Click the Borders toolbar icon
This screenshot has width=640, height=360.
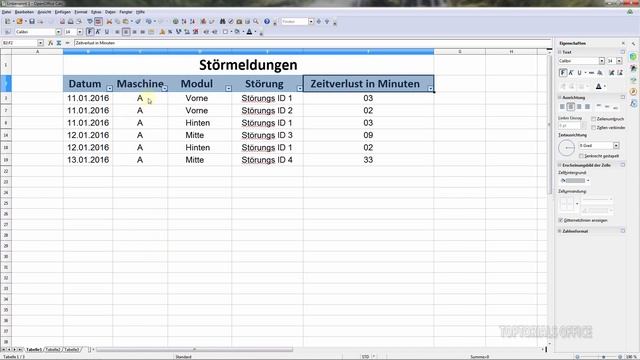(225, 32)
